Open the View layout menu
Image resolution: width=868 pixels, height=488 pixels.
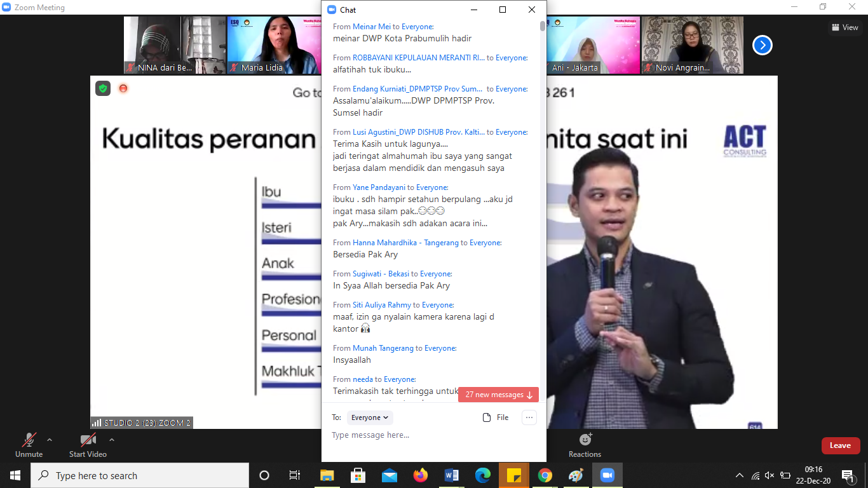(844, 27)
